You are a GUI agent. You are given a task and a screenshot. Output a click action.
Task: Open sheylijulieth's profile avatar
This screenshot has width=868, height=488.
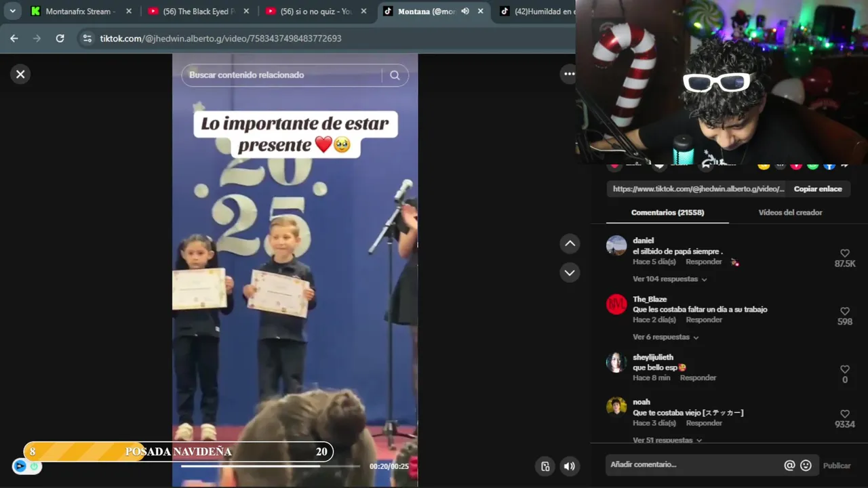point(616,363)
